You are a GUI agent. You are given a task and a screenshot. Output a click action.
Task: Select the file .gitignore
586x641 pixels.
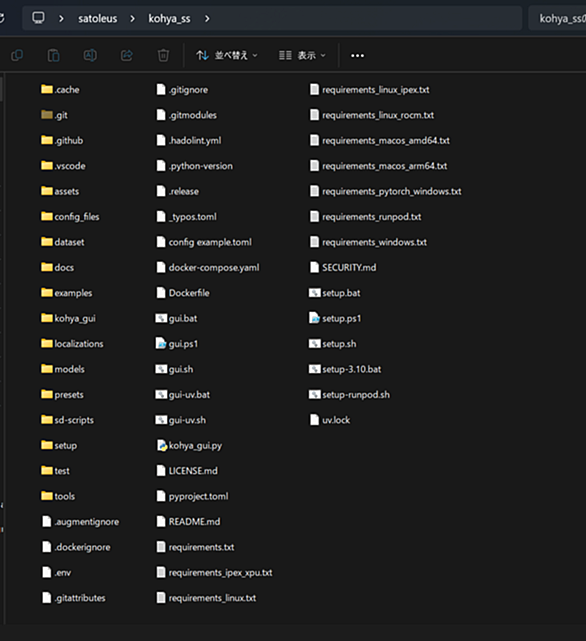[182, 89]
